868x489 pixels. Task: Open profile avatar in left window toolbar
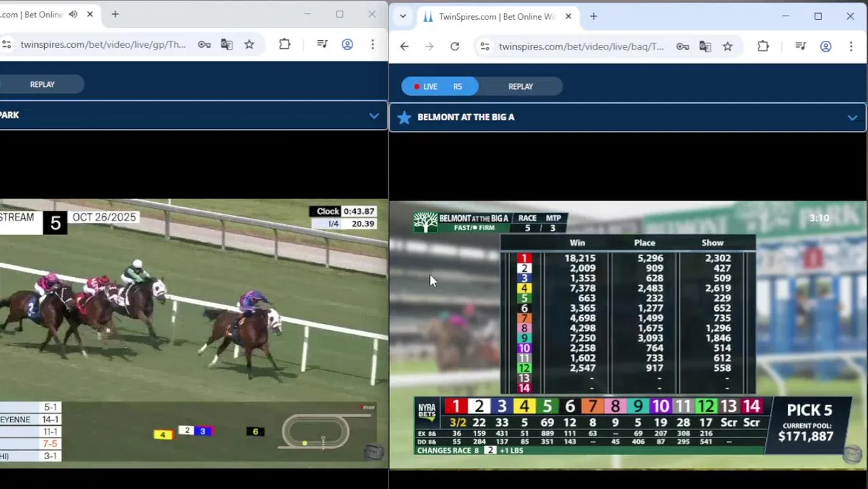coord(347,44)
